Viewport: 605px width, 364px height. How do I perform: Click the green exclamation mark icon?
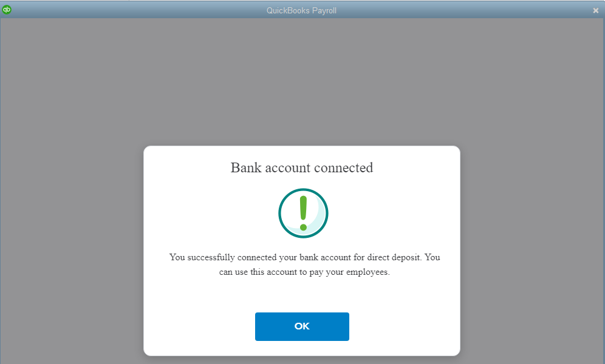pos(303,213)
